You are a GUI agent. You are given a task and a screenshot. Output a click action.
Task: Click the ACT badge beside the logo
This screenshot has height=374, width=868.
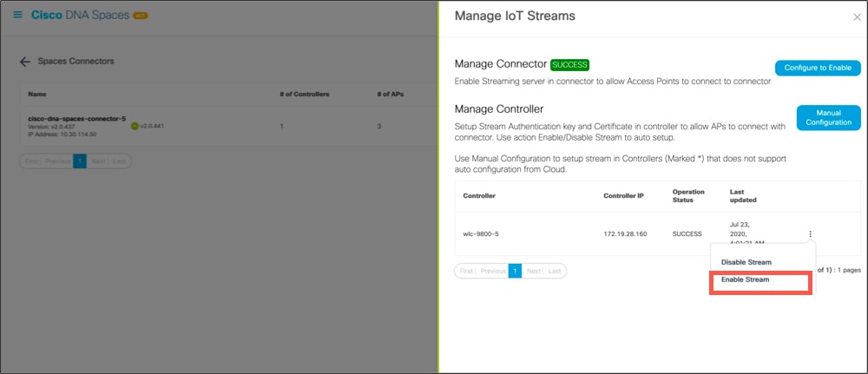pos(140,16)
